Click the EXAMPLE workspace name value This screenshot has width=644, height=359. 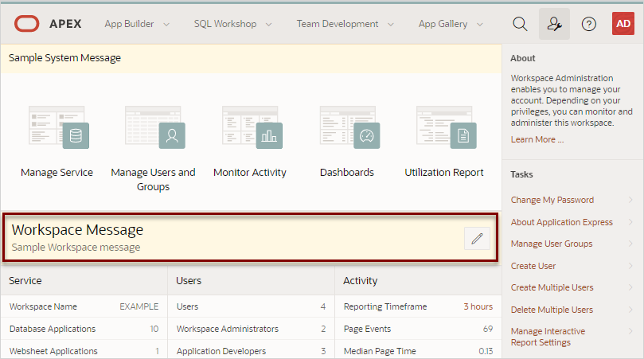point(139,306)
